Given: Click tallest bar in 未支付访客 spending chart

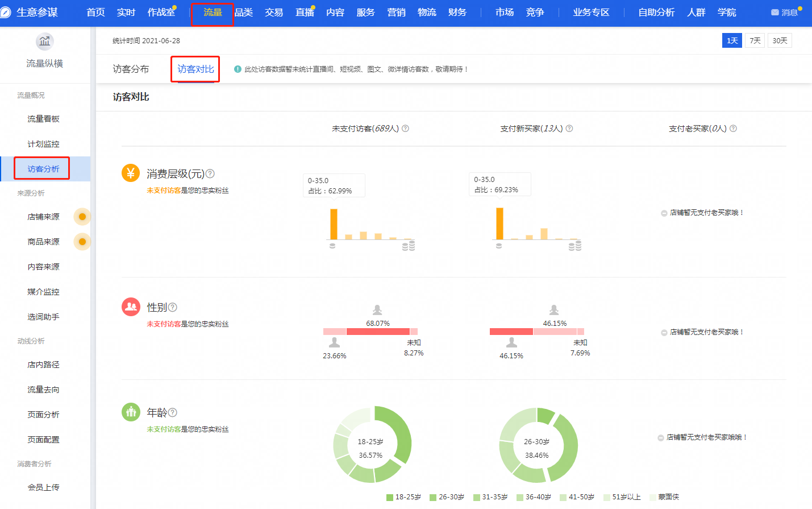Looking at the screenshot, I should tap(334, 224).
